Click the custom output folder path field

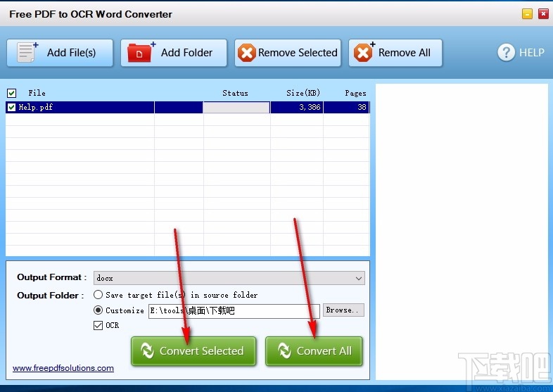234,311
